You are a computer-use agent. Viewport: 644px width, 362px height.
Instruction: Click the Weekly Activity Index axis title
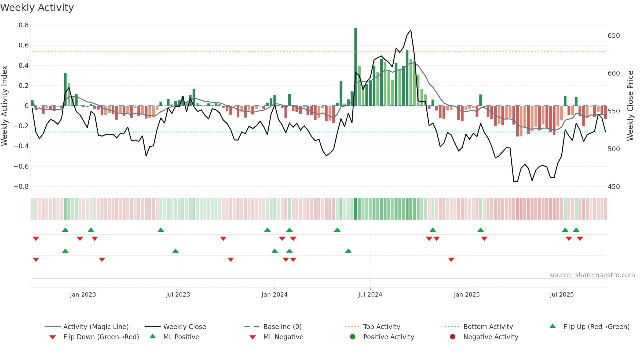(x=4, y=106)
